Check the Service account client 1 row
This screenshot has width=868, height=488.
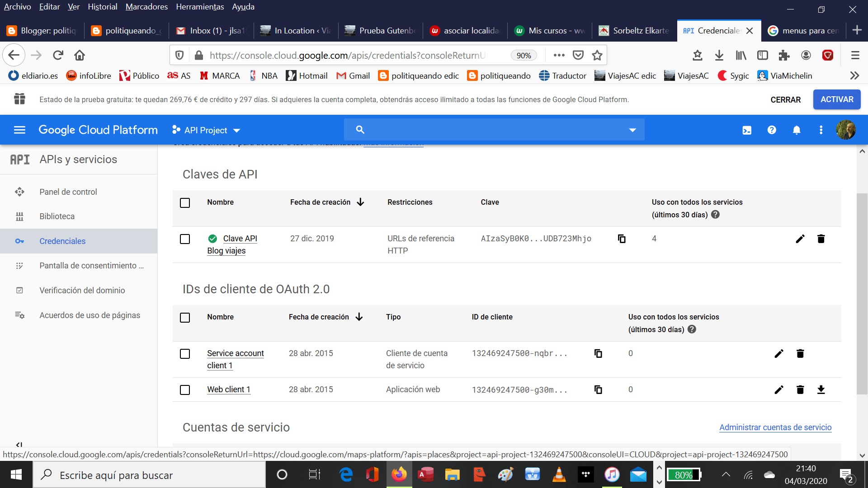(x=185, y=354)
